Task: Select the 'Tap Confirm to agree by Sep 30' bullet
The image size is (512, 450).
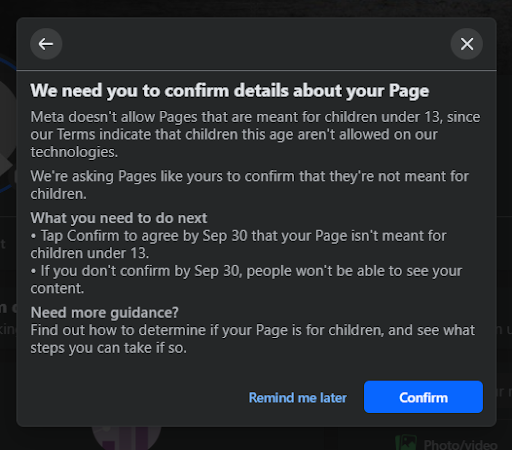Action: [x=238, y=244]
